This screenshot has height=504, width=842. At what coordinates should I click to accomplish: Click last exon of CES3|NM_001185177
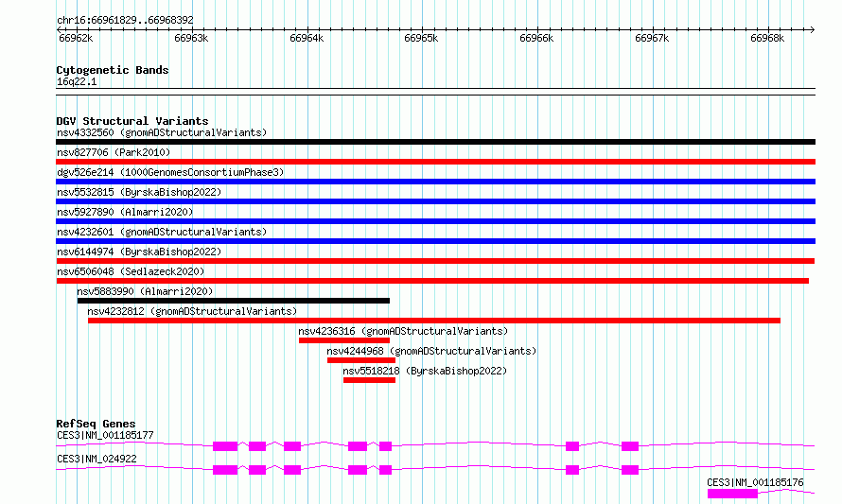630,446
